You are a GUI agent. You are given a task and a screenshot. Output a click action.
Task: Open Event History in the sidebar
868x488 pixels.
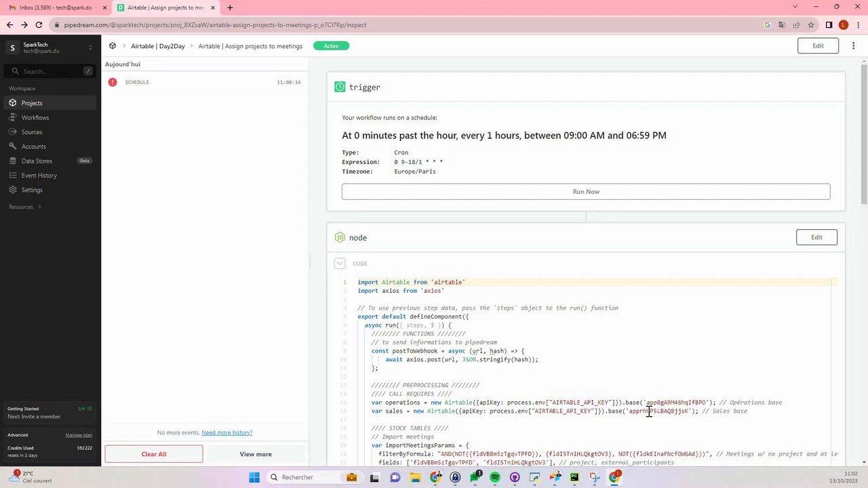[x=39, y=176]
